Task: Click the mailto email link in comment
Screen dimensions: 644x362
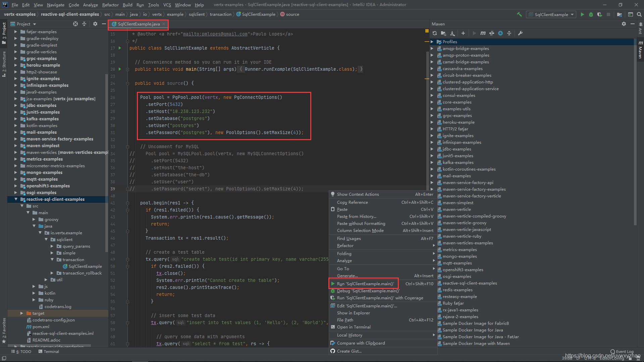Action: point(215,34)
